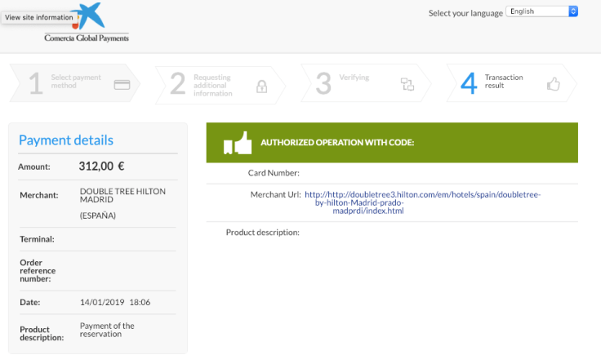601x364 pixels.
Task: Open the English language dropdown
Action: [541, 11]
